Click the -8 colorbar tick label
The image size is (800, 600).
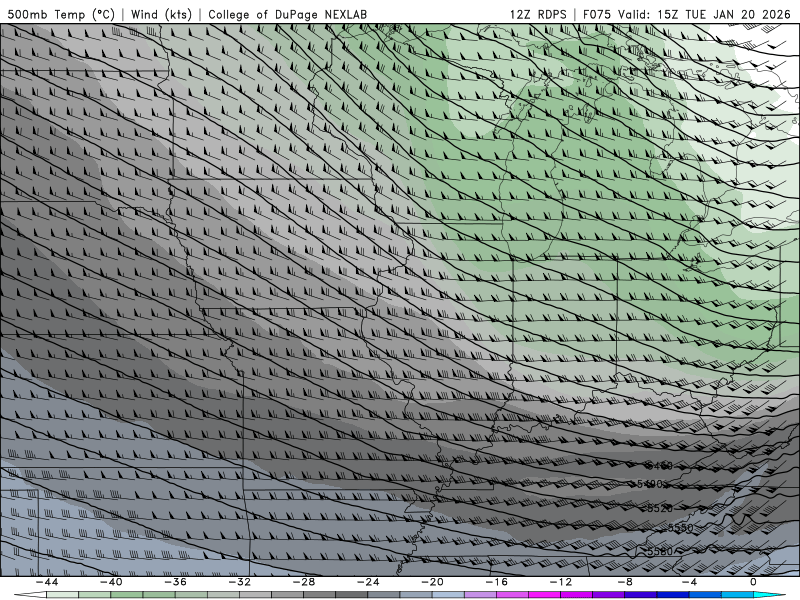pos(625,582)
